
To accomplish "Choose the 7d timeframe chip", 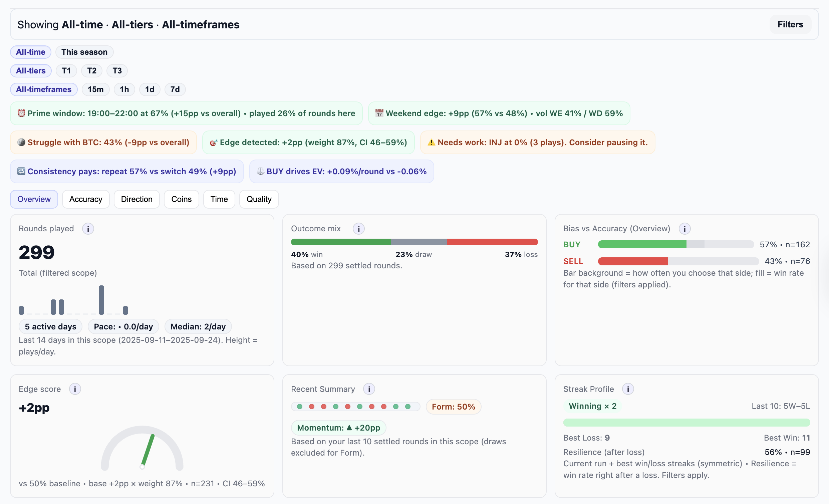I will [x=175, y=89].
